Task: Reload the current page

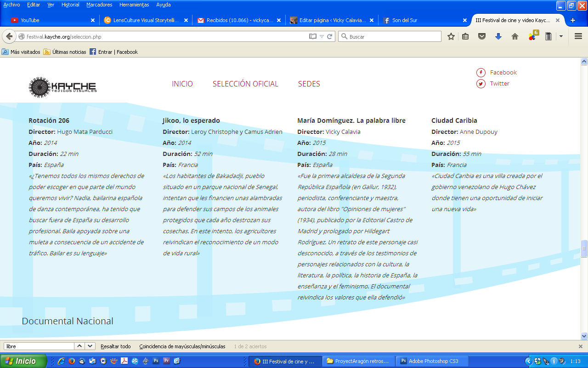Action: [x=330, y=36]
